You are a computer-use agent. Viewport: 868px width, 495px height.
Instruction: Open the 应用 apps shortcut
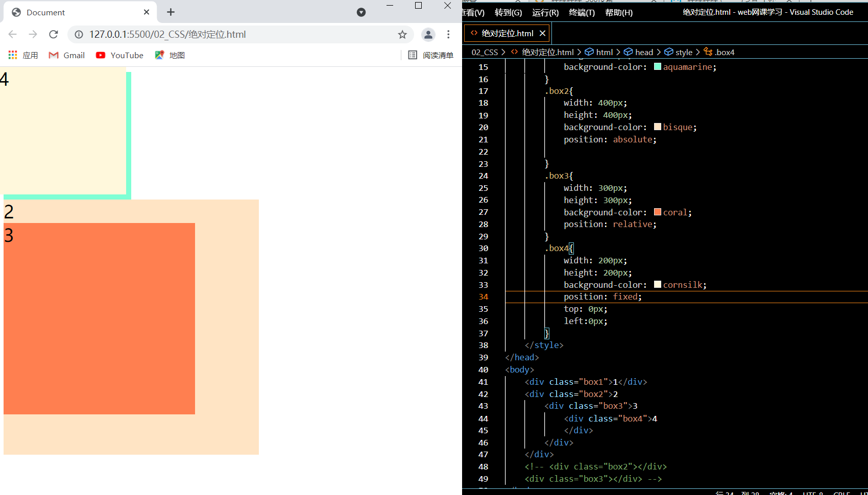point(23,55)
